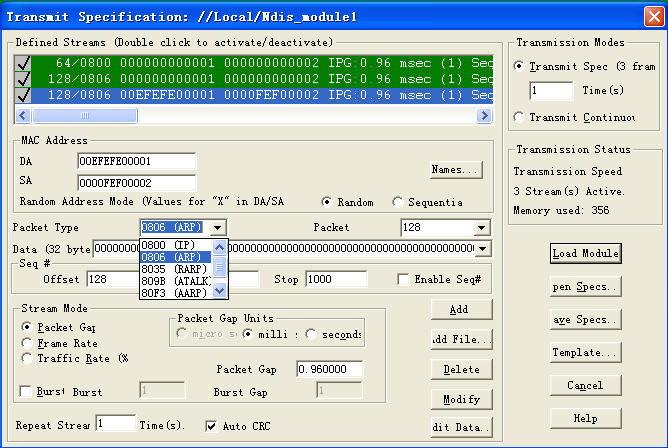668x448 pixels.
Task: Open the Packet size 128 dropdown
Action: click(x=482, y=227)
